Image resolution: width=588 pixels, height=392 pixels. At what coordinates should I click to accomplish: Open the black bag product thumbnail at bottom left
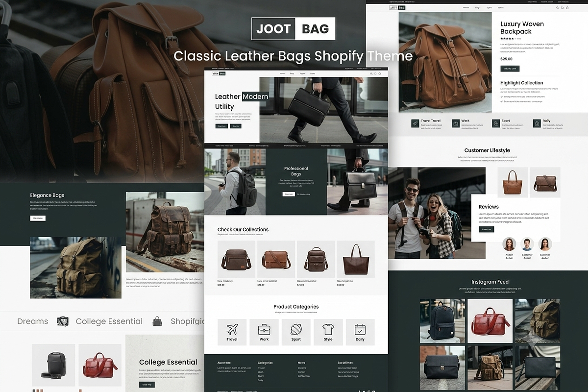54,366
